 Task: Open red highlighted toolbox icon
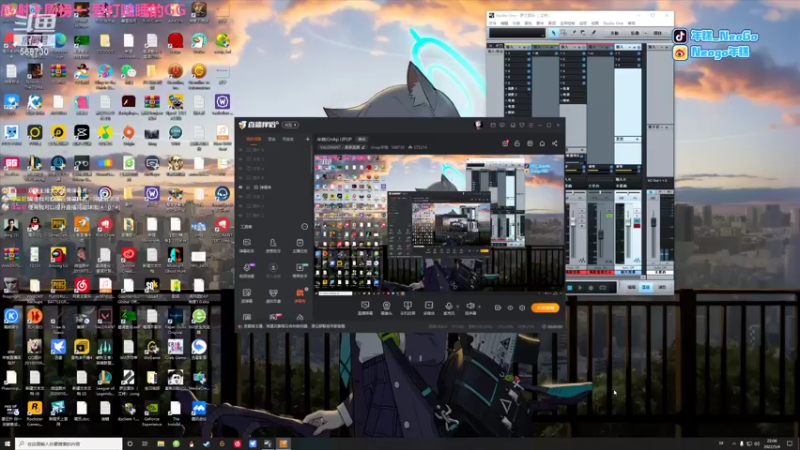point(300,293)
